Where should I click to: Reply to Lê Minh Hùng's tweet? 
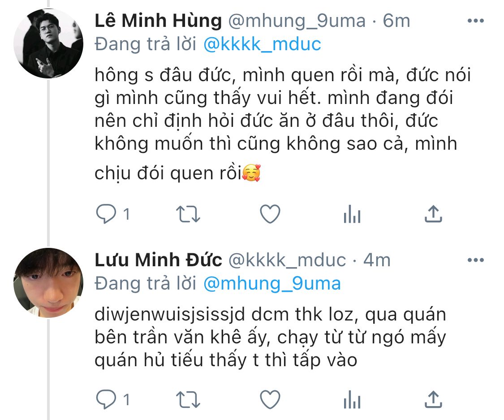(x=106, y=215)
